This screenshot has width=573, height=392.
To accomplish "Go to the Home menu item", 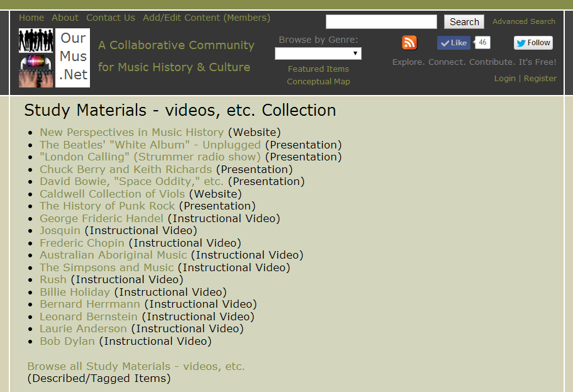I will [31, 18].
